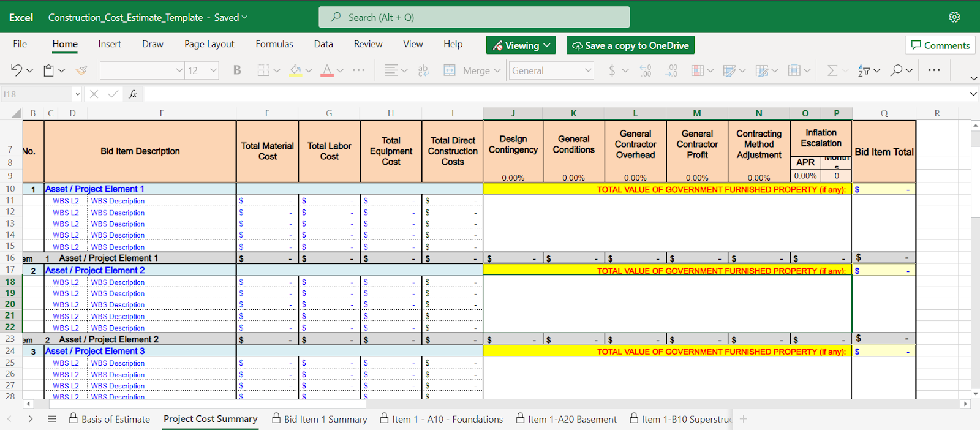980x430 pixels.
Task: Click the AutoSum sigma icon
Action: coord(832,70)
